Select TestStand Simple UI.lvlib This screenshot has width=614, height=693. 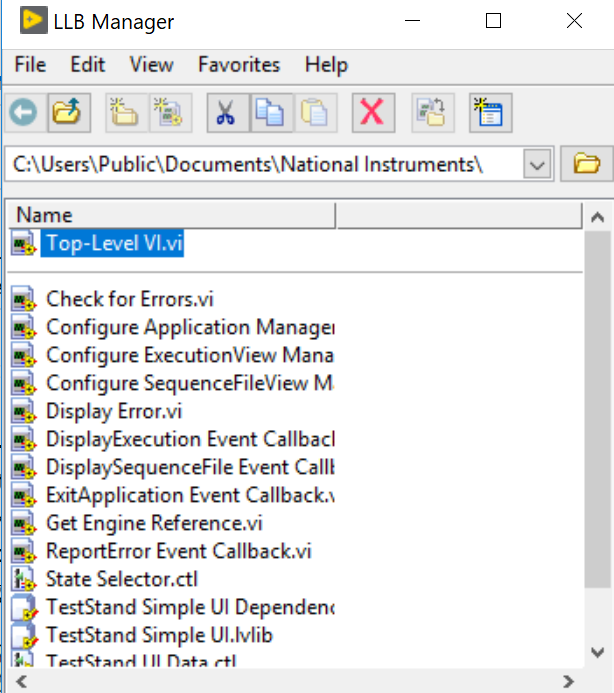[160, 635]
